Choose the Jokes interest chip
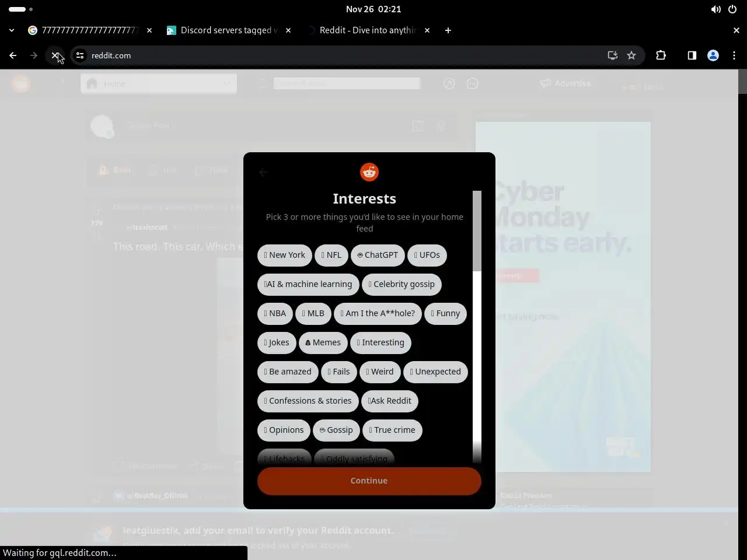Image resolution: width=747 pixels, height=560 pixels. [277, 342]
